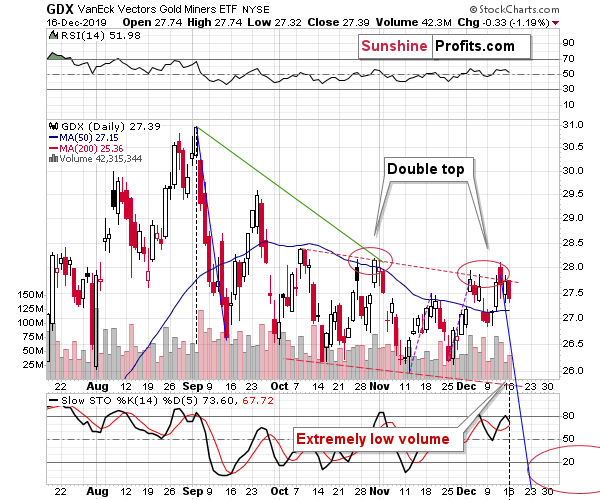Viewport: 600px width, 500px height.
Task: Click the Sunshine logo text
Action: (x=394, y=46)
